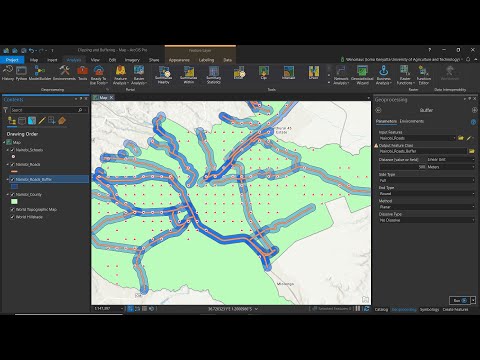Open Ready To Use Tools
Viewport: 480px width, 360px height.
point(98,75)
